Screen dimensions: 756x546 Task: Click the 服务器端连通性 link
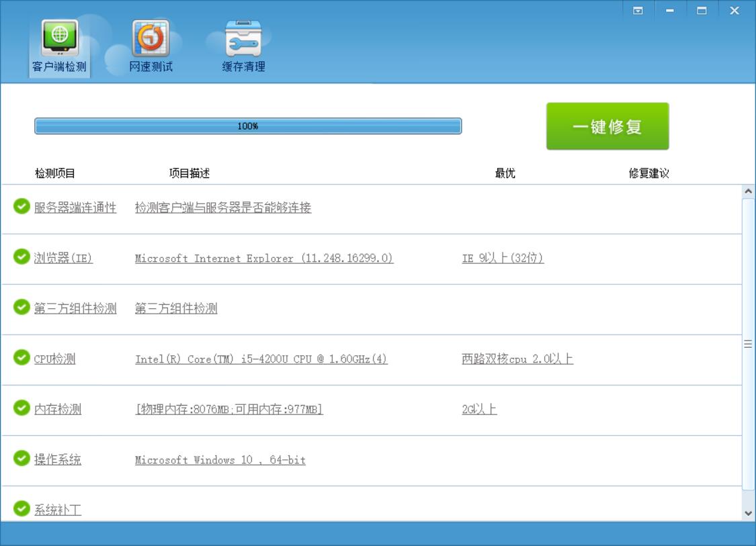click(x=75, y=208)
